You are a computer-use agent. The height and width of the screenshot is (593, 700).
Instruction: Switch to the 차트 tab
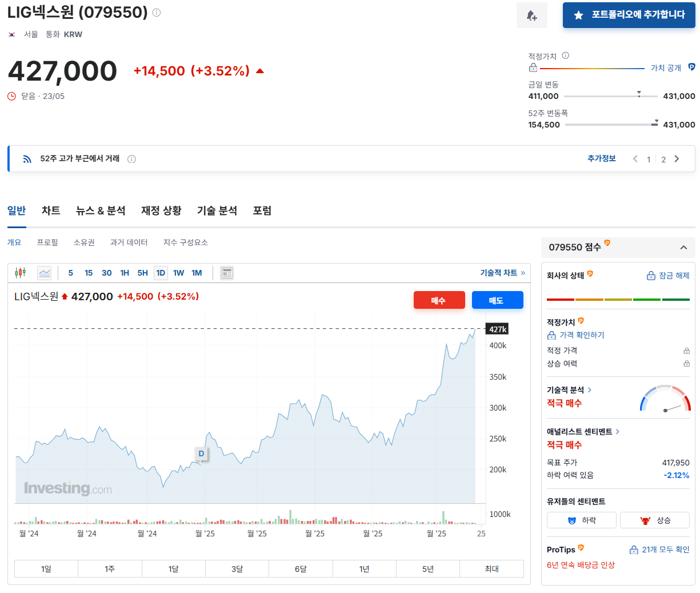[51, 210]
